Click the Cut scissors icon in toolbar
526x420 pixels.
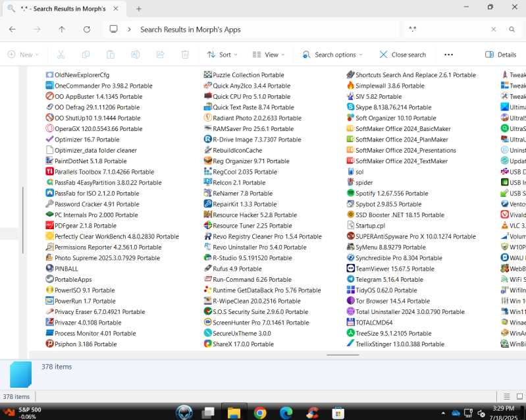pyautogui.click(x=61, y=55)
